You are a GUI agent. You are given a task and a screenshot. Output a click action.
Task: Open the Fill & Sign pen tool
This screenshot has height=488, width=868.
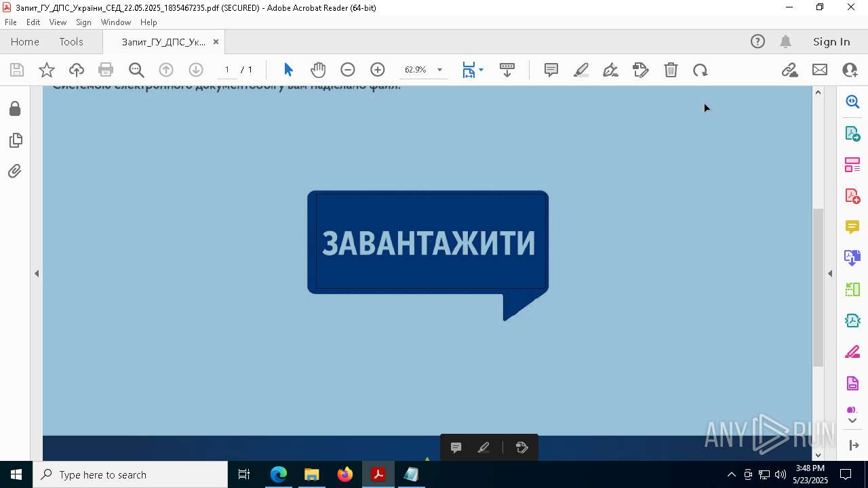click(610, 70)
